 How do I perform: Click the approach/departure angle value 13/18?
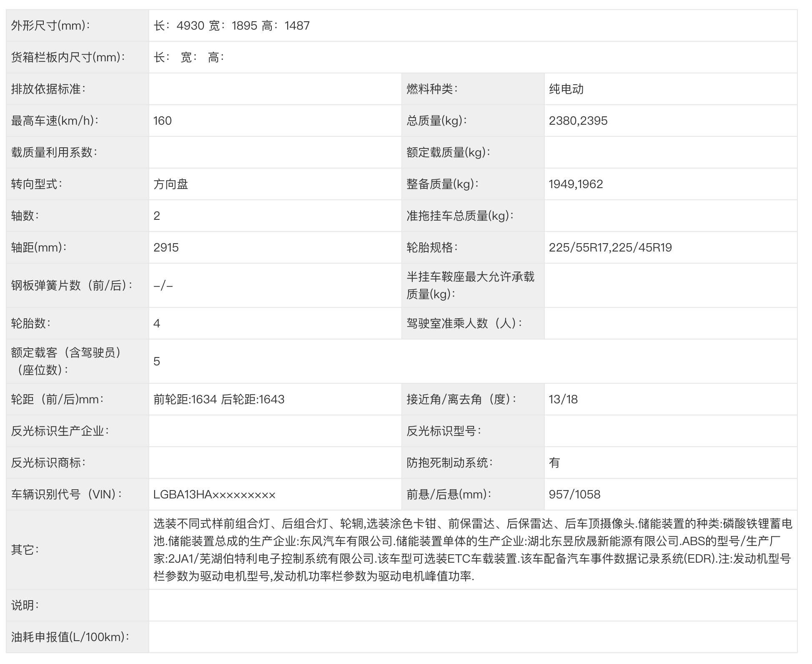[x=563, y=400]
